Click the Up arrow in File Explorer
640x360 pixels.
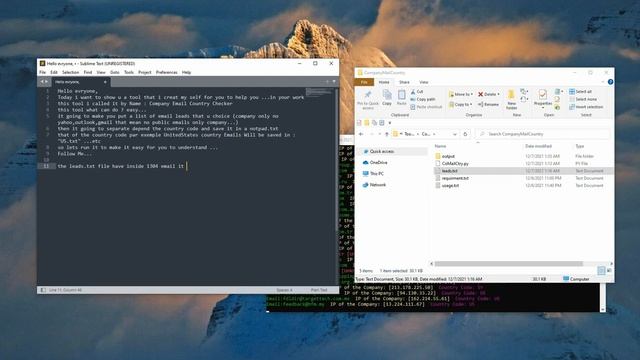click(x=387, y=134)
